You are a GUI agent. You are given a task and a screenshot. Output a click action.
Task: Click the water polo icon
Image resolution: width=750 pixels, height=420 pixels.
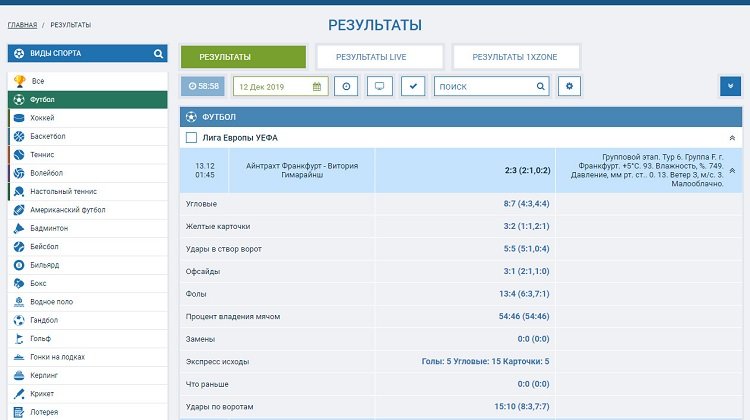(x=19, y=302)
